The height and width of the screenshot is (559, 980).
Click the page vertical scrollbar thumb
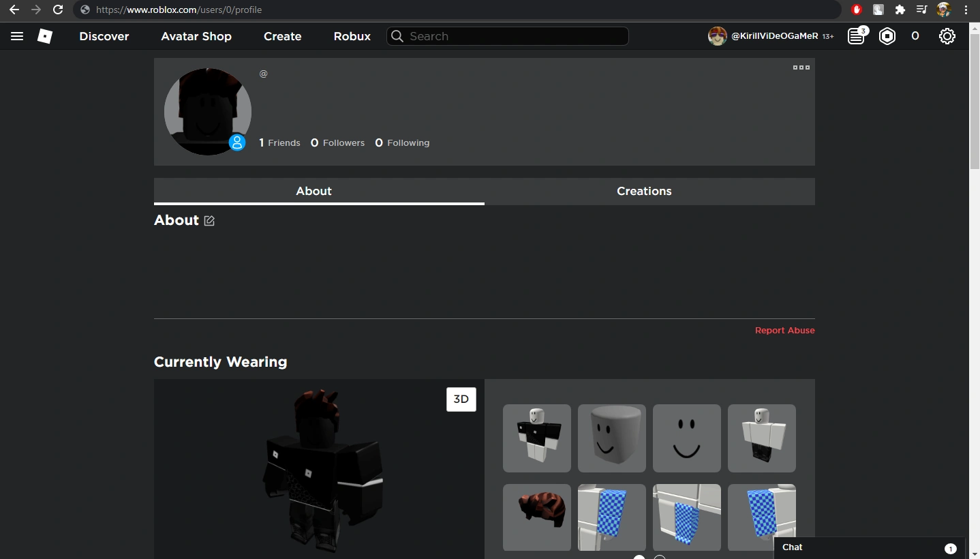975,102
